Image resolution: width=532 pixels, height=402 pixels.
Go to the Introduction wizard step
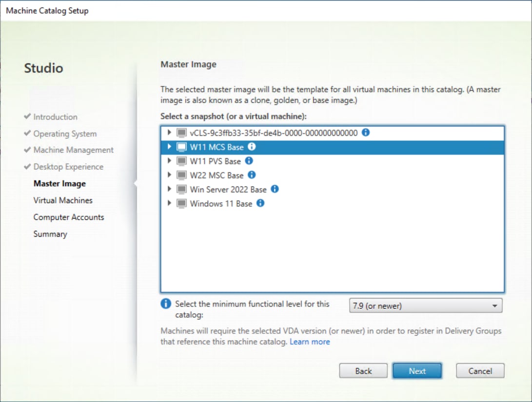55,117
